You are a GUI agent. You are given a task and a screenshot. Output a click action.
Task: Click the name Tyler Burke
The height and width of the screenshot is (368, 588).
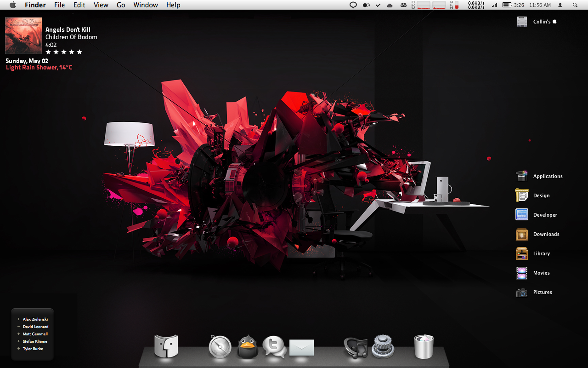pyautogui.click(x=33, y=349)
